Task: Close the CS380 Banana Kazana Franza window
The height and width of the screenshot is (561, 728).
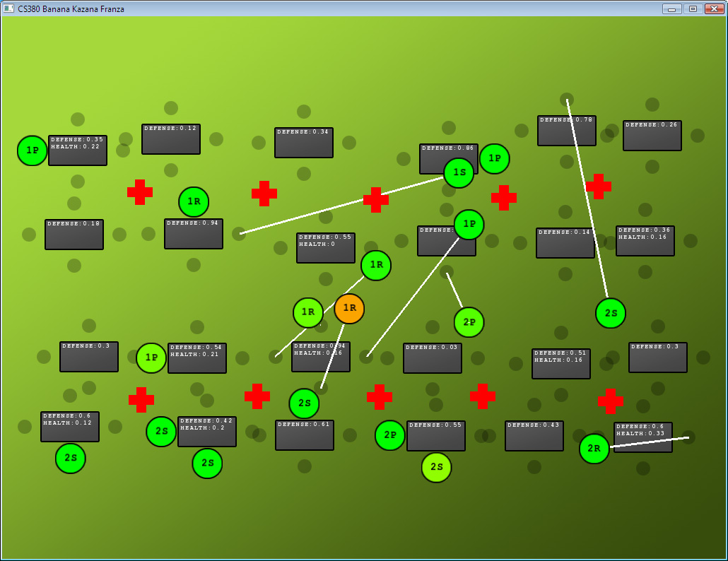Action: (x=715, y=8)
